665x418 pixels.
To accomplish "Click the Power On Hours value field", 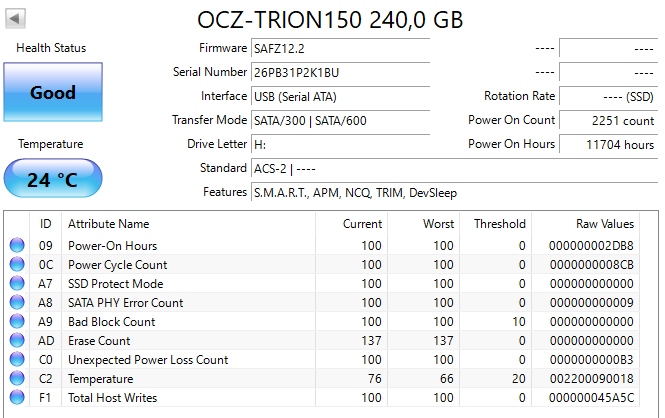I will pyautogui.click(x=608, y=144).
